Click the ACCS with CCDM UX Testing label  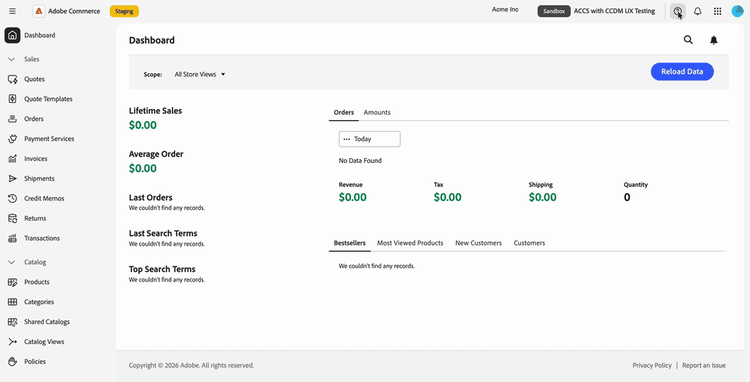(x=614, y=11)
